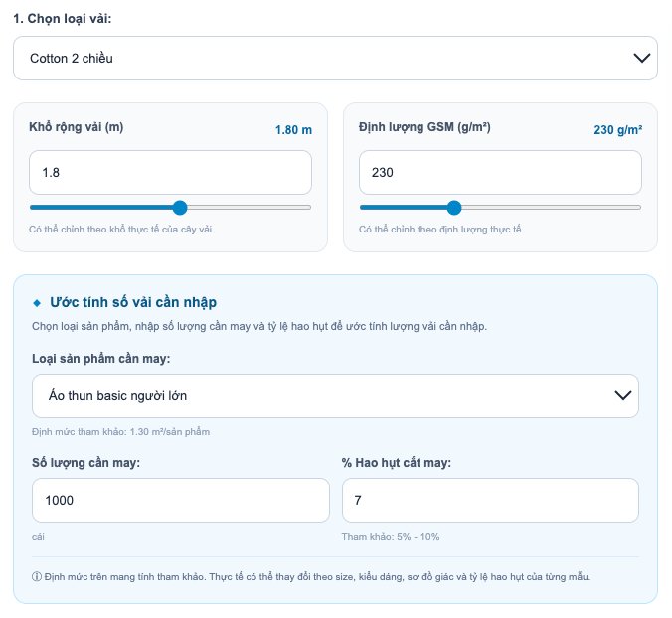The width and height of the screenshot is (672, 618).
Task: Click the Loại sản phẩm cần may label
Action: [101, 359]
